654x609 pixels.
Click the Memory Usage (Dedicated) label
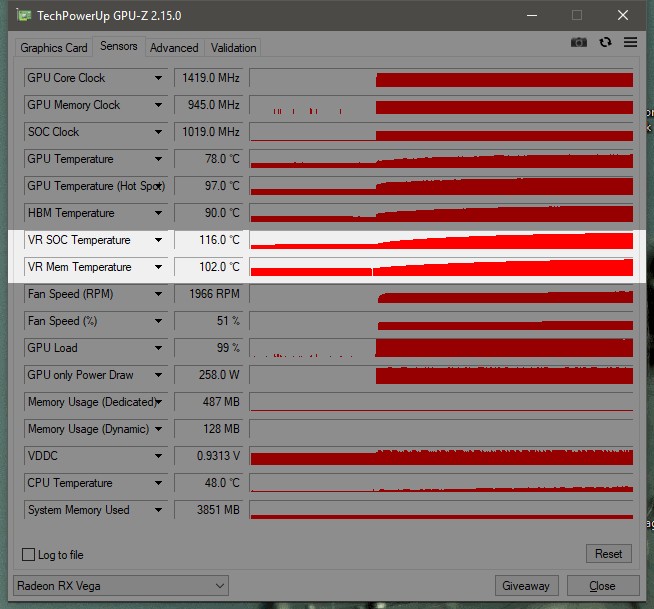pos(92,402)
